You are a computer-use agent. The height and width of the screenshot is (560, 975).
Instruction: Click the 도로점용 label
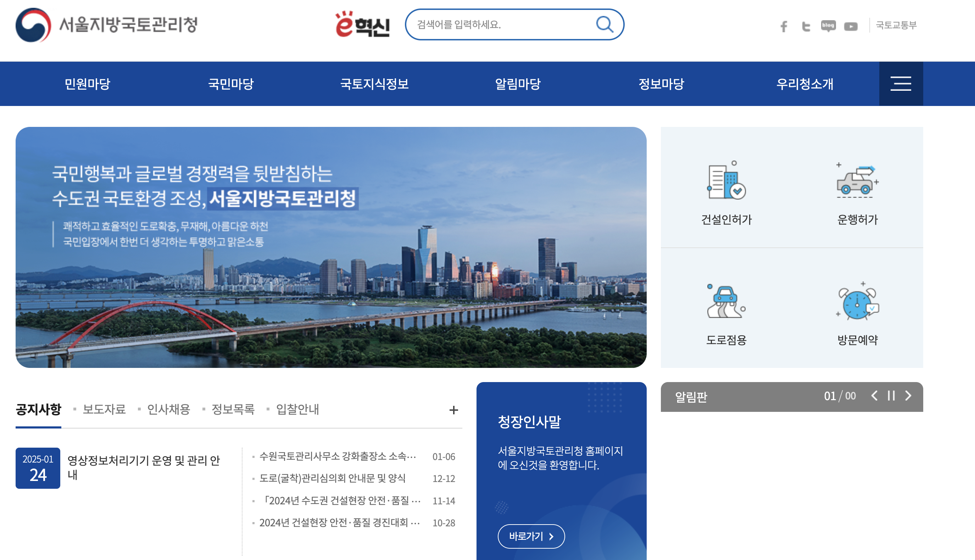pos(726,340)
